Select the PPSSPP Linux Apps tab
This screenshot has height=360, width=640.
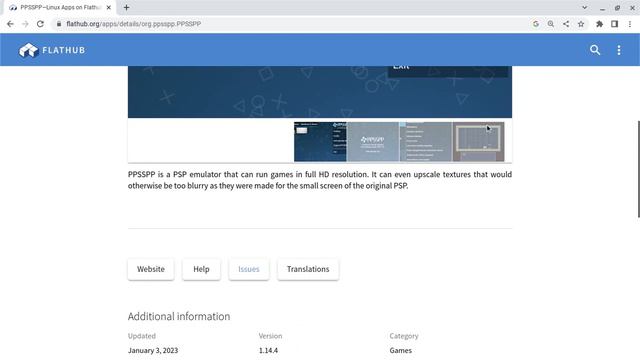click(x=60, y=7)
